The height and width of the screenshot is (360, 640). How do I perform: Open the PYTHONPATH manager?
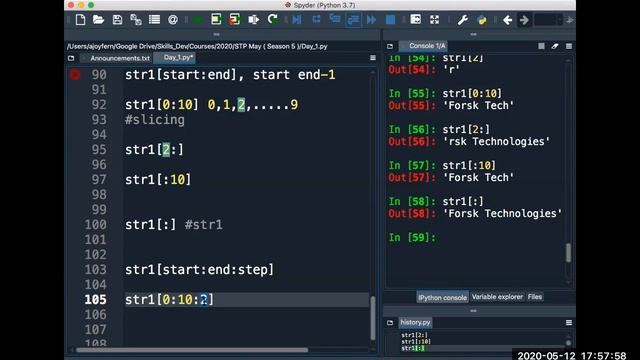tap(482, 20)
